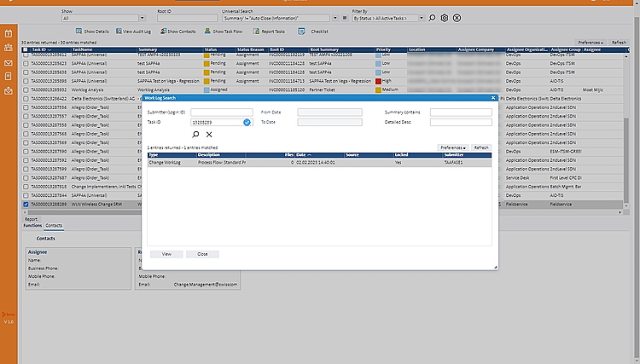Viewport: 640px width, 364px height.
Task: Switch to the Functions tab
Action: (x=32, y=226)
